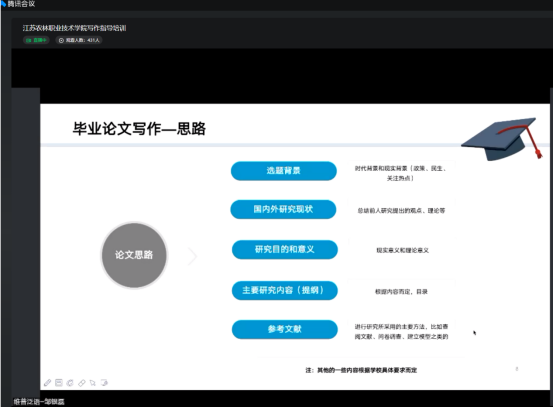Screen dimensions: 553x408
Task: Select the 研究目的和意义 blue pill
Action: pos(285,250)
